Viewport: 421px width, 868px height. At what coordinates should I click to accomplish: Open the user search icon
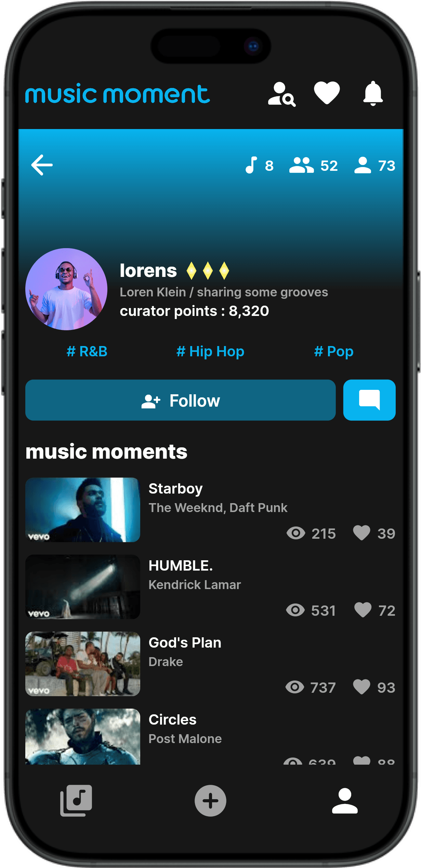(x=282, y=94)
